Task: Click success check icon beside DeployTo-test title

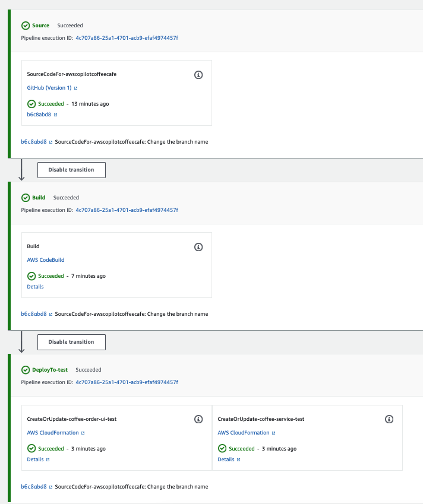Action: click(x=26, y=370)
